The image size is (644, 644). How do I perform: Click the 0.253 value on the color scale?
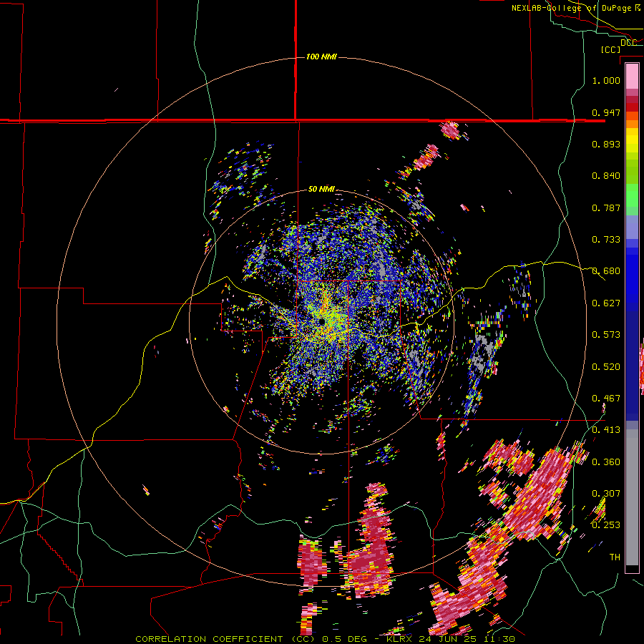(x=606, y=525)
